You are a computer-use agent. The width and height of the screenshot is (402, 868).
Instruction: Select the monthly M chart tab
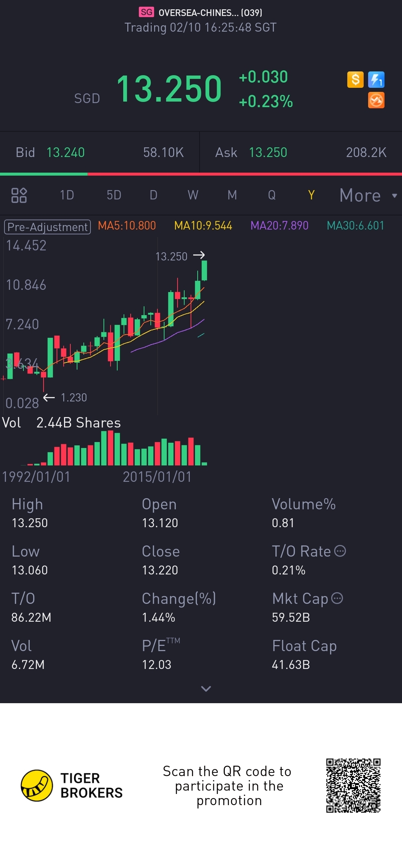(232, 195)
